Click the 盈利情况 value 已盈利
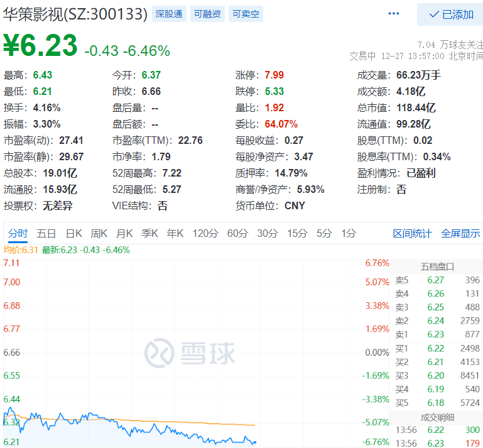Screen dimensions: 483x448 (x=421, y=173)
